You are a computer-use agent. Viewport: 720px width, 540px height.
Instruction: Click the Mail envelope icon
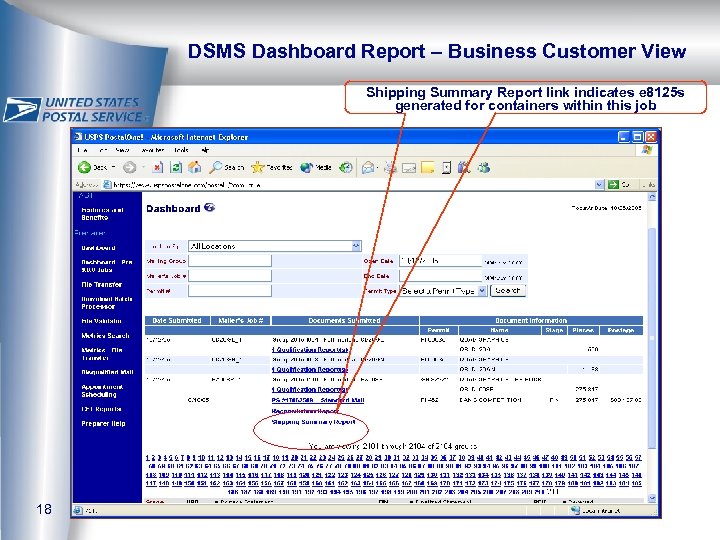point(368,168)
